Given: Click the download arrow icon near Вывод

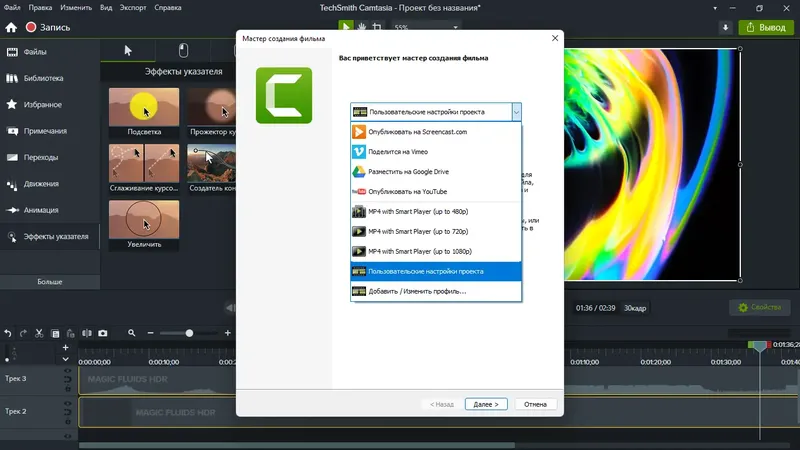Looking at the screenshot, I should click(726, 28).
